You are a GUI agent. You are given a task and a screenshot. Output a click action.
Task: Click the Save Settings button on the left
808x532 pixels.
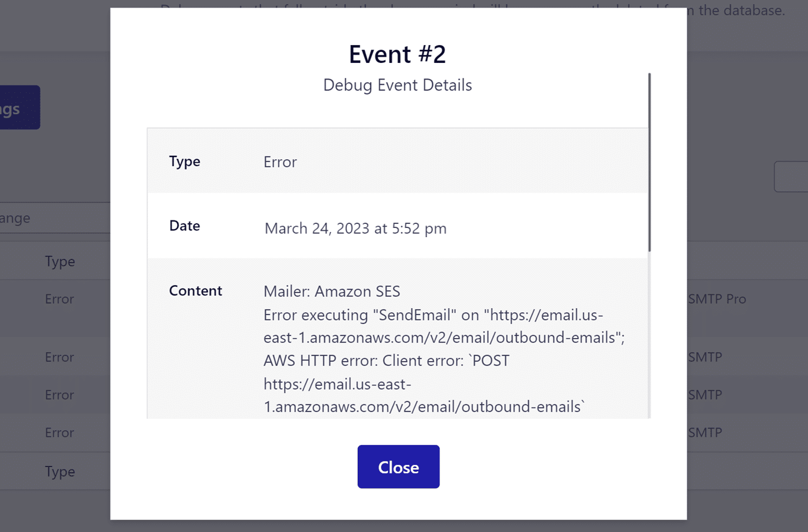point(17,107)
